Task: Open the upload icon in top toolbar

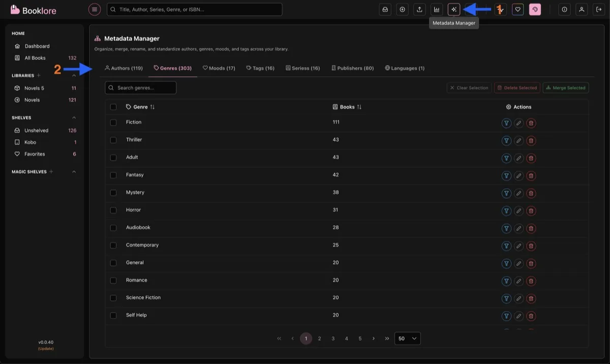Action: pyautogui.click(x=419, y=9)
